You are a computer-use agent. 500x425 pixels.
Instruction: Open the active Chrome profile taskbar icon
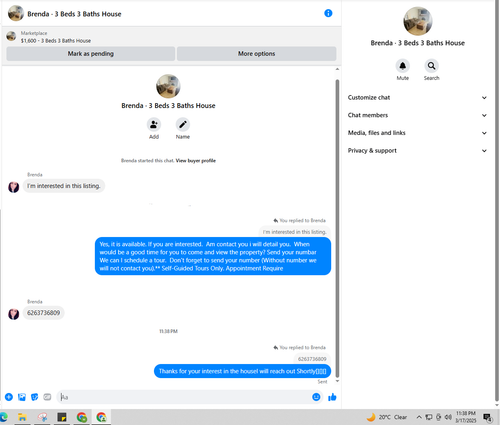point(101,417)
